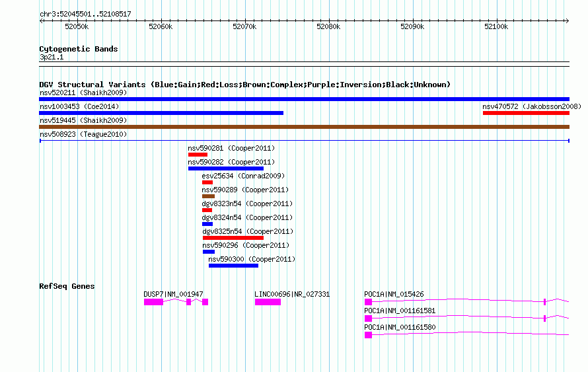The height and width of the screenshot is (372, 588).
Task: Click the ruler's left arrowhead
Action: [x=41, y=21]
